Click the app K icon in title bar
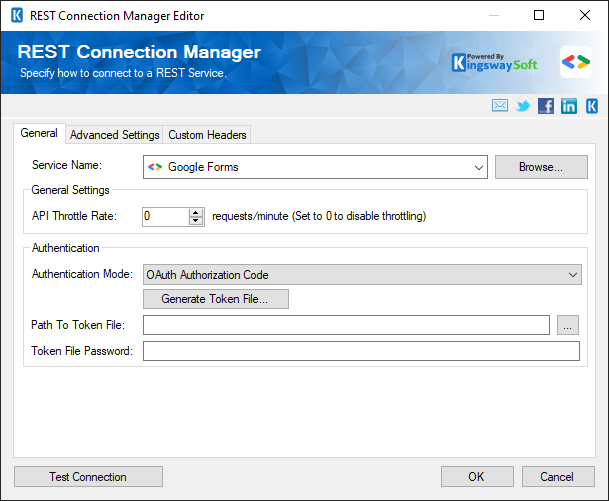This screenshot has height=501, width=609. click(17, 16)
